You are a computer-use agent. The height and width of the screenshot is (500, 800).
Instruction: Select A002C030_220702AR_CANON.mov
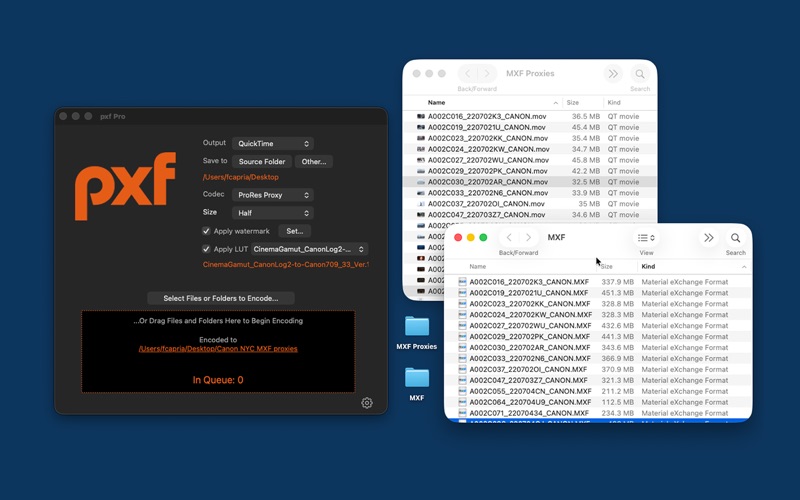coord(530,182)
